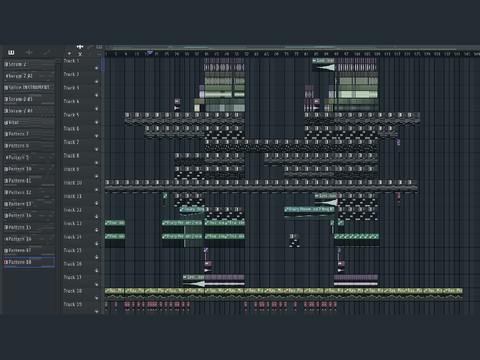Click the Track 9 header name
480x360 pixels.
(72, 169)
